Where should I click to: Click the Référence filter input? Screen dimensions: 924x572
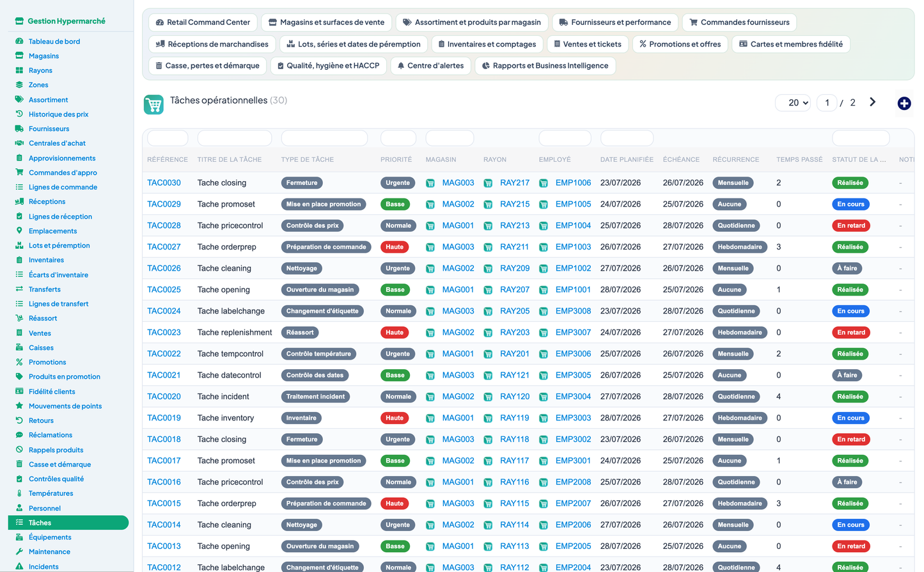click(x=168, y=138)
